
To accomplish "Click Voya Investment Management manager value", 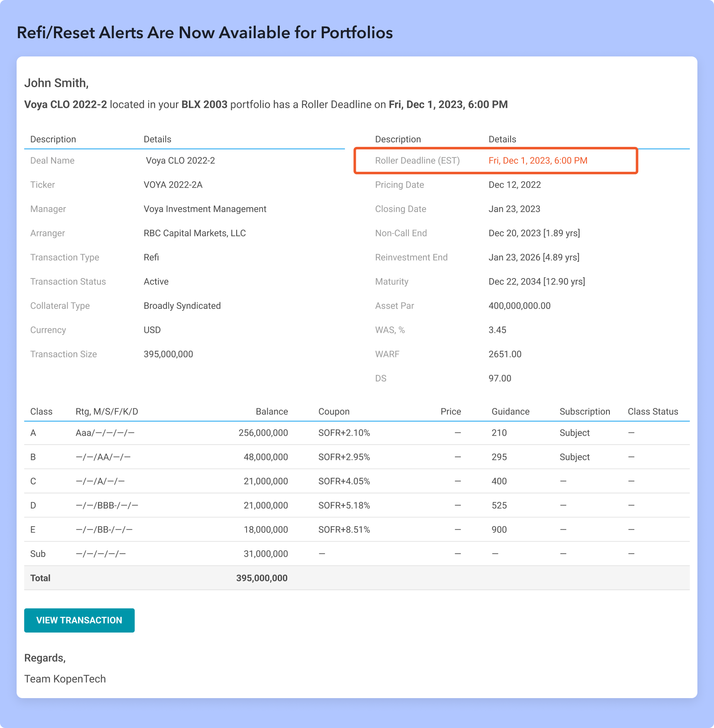I will 205,209.
